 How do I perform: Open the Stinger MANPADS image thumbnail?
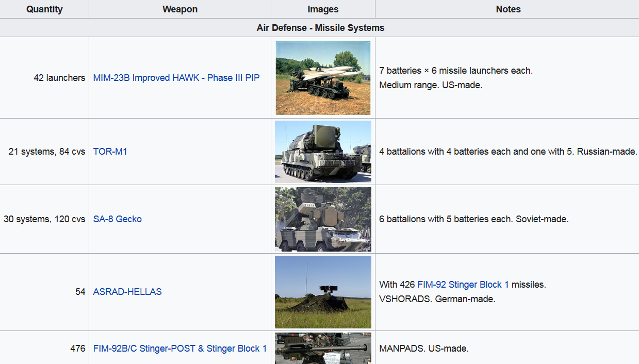pyautogui.click(x=323, y=349)
